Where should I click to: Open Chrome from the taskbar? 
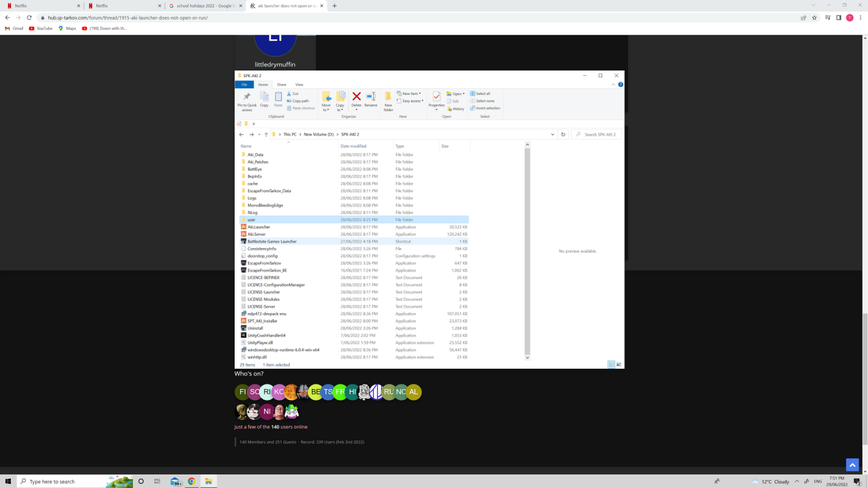(x=192, y=481)
